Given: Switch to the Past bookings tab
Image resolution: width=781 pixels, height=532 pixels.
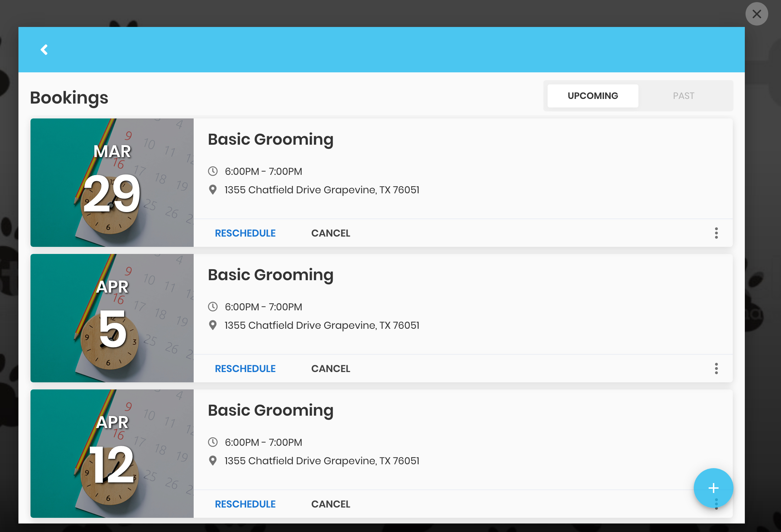Looking at the screenshot, I should point(683,96).
